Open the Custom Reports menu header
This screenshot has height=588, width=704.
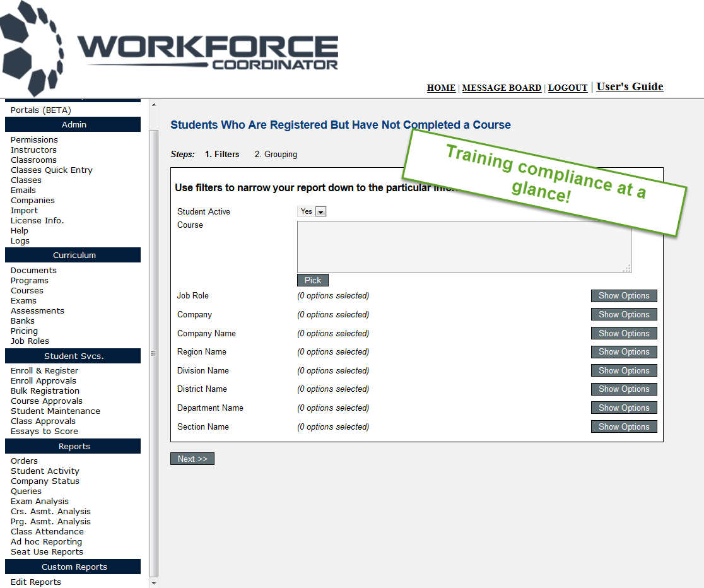(73, 567)
